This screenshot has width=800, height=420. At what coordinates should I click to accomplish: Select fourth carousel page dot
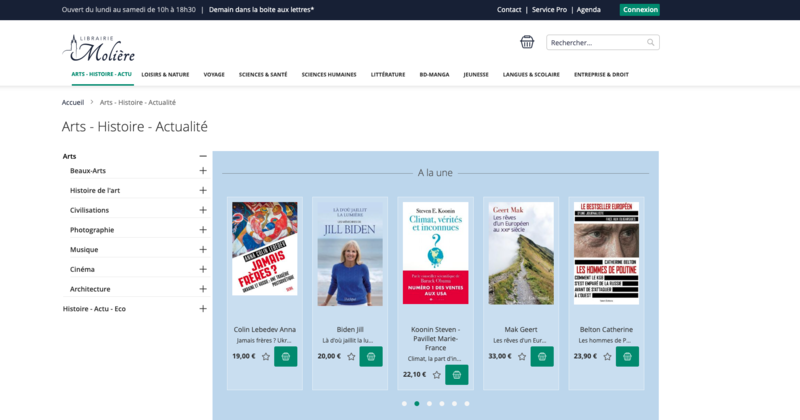tap(442, 404)
